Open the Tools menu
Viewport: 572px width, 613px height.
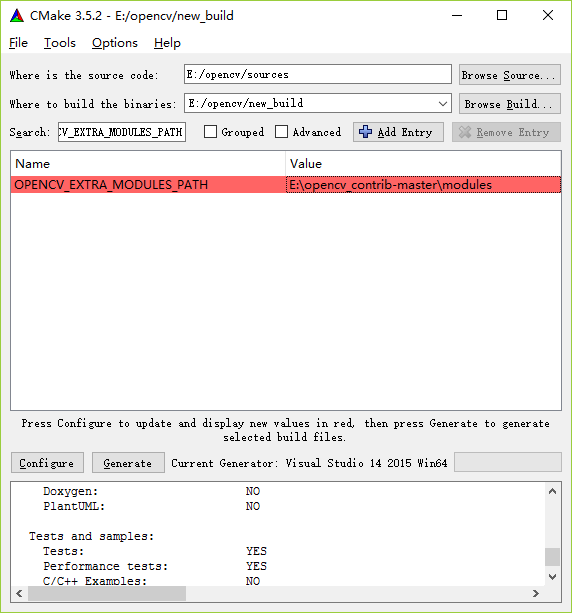(x=60, y=43)
